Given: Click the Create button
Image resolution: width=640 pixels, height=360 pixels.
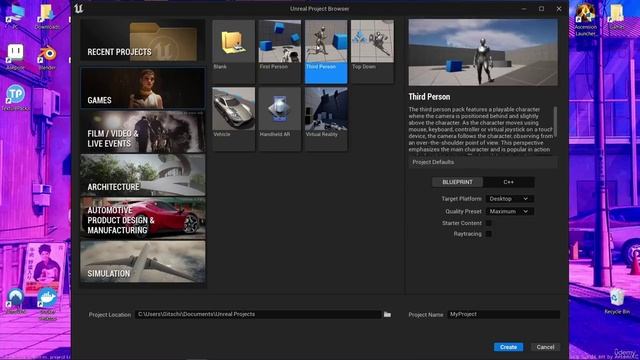Looking at the screenshot, I should coord(508,347).
